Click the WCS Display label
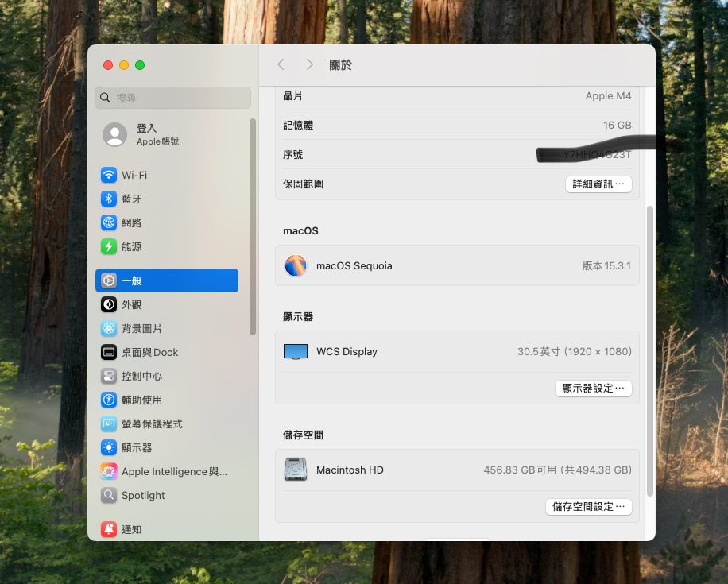The height and width of the screenshot is (584, 728). 347,351
